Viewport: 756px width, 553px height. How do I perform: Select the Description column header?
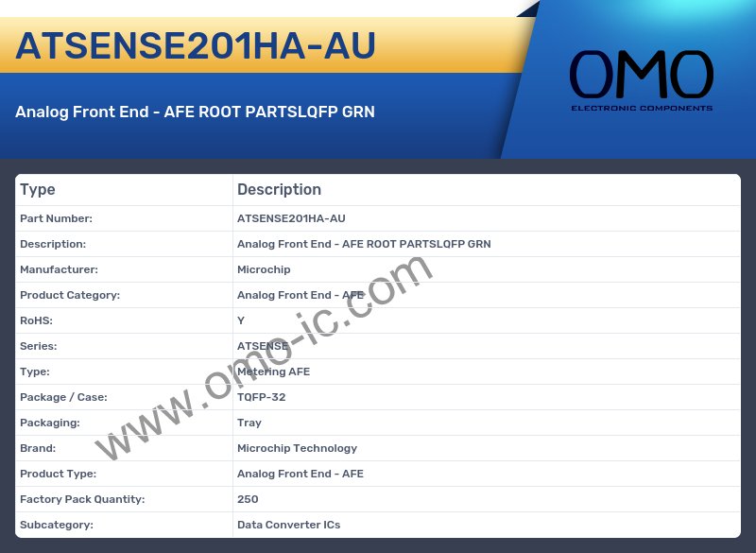[279, 190]
